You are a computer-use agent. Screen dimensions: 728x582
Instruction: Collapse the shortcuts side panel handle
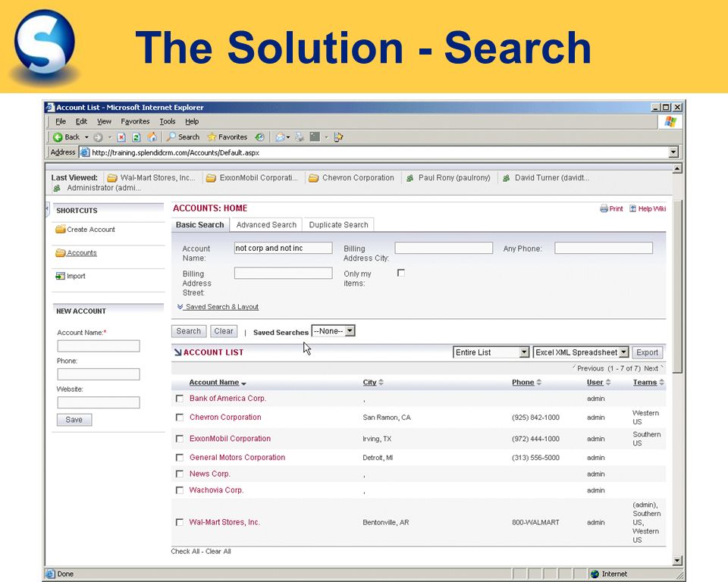(47, 209)
